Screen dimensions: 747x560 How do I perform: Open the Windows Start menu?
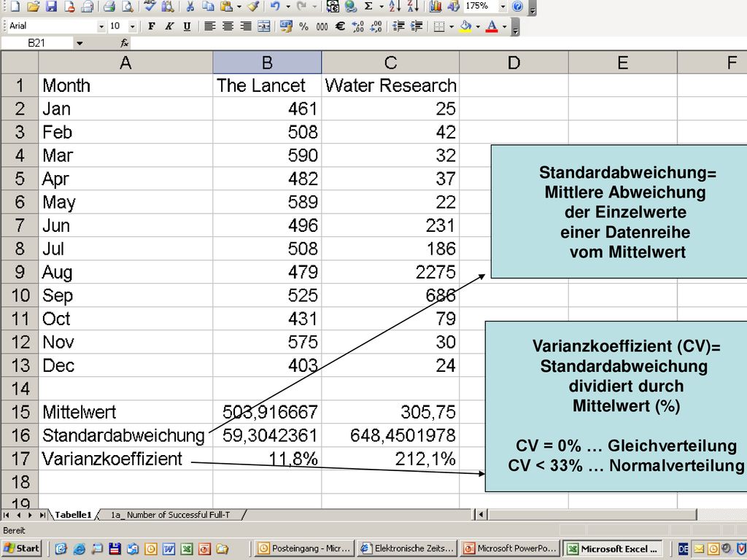tap(21, 548)
